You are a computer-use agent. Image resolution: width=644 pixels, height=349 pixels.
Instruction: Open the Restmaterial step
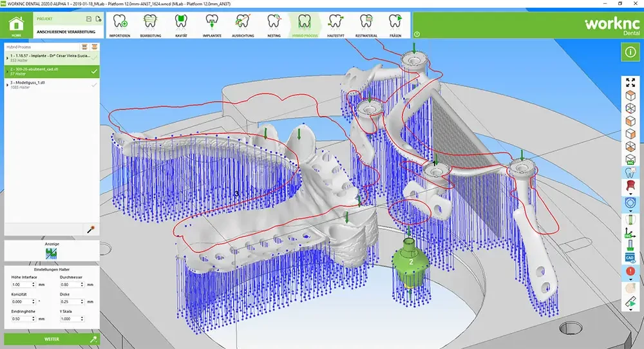[x=366, y=26]
